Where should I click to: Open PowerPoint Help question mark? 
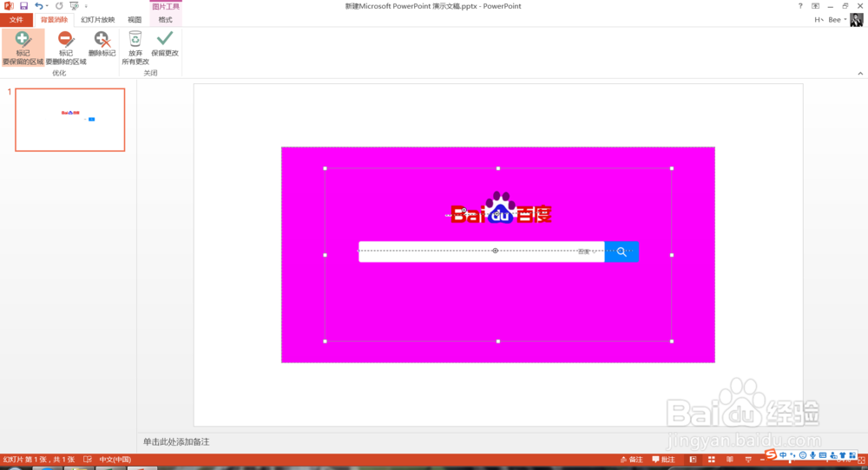click(x=800, y=6)
